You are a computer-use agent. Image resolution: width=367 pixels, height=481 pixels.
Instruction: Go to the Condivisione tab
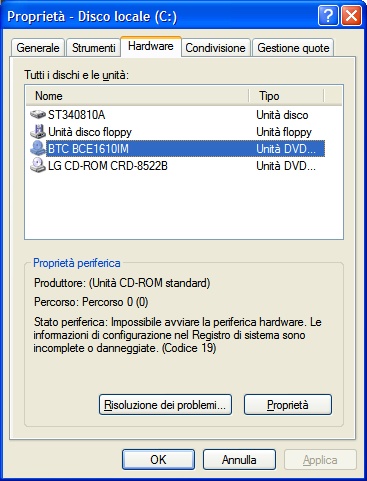coord(215,48)
